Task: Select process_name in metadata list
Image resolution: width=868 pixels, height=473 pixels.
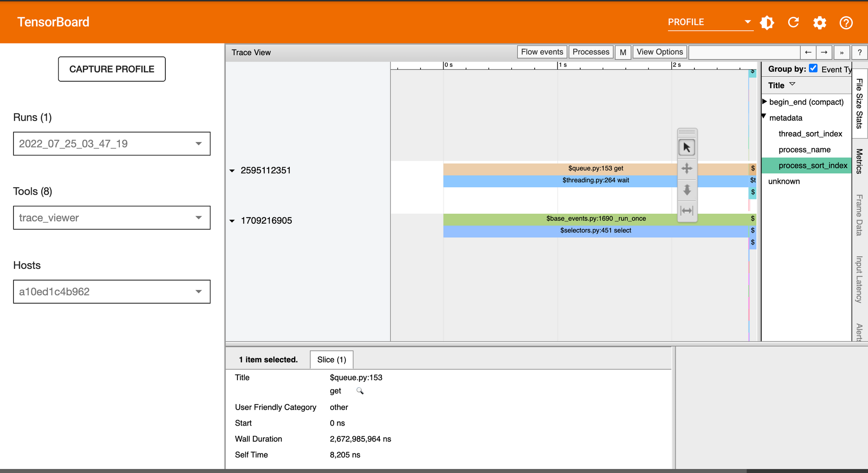Action: coord(805,150)
